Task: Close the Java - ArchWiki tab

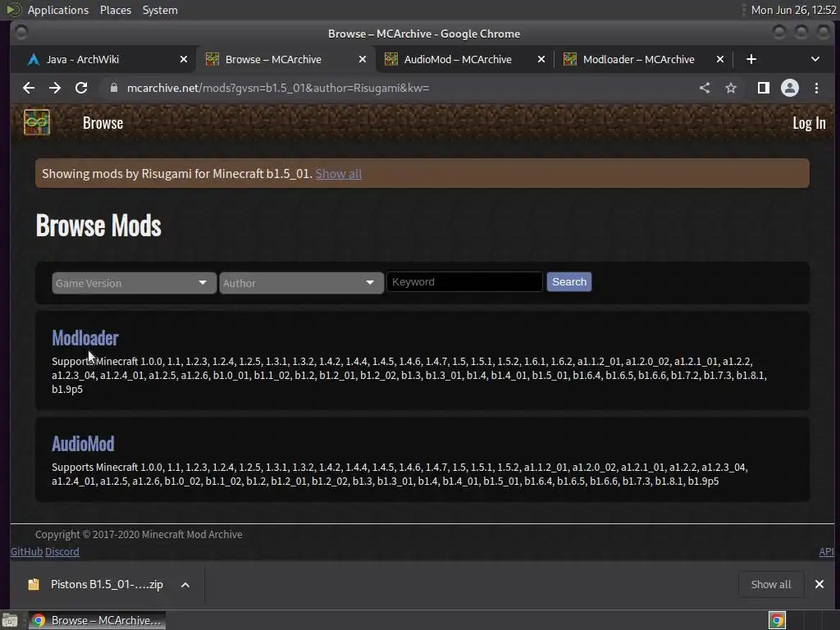Action: 184,59
